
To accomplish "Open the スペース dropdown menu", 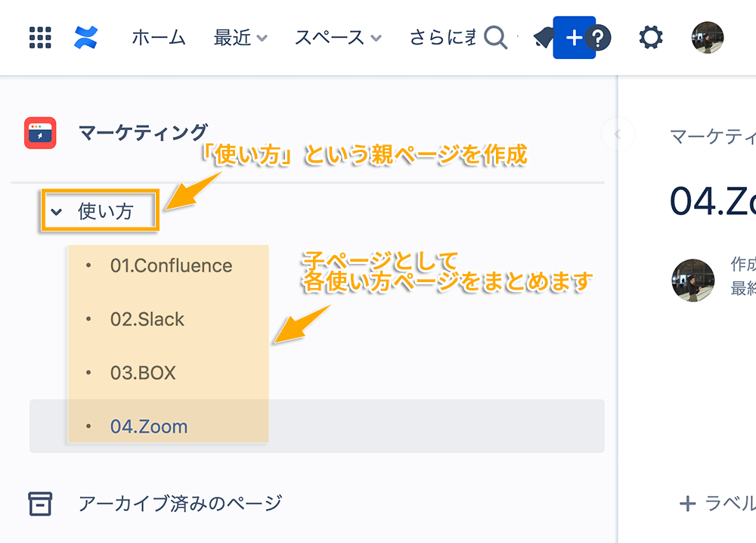I will coord(338,38).
